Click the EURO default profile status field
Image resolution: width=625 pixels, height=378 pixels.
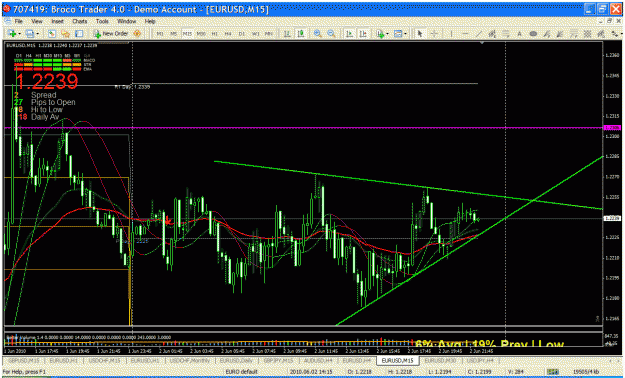[241, 372]
